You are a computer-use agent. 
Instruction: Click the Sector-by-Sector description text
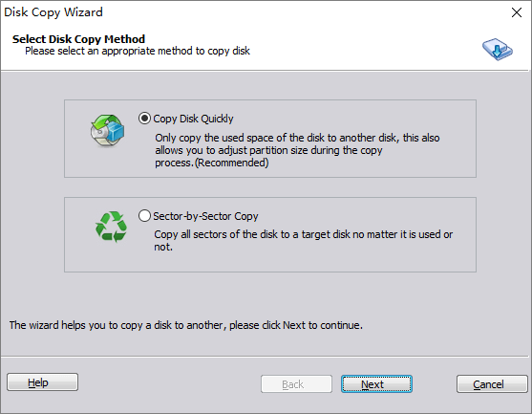(x=304, y=240)
